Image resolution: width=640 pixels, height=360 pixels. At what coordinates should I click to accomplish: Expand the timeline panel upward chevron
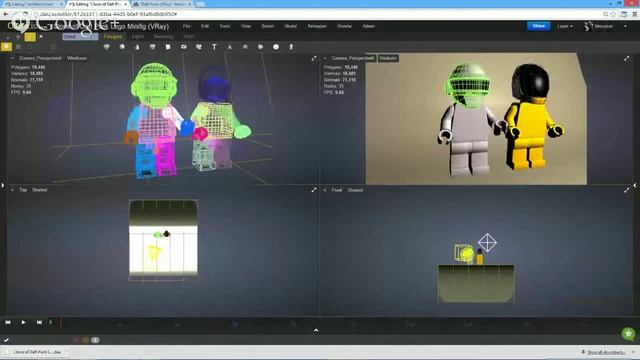click(316, 330)
